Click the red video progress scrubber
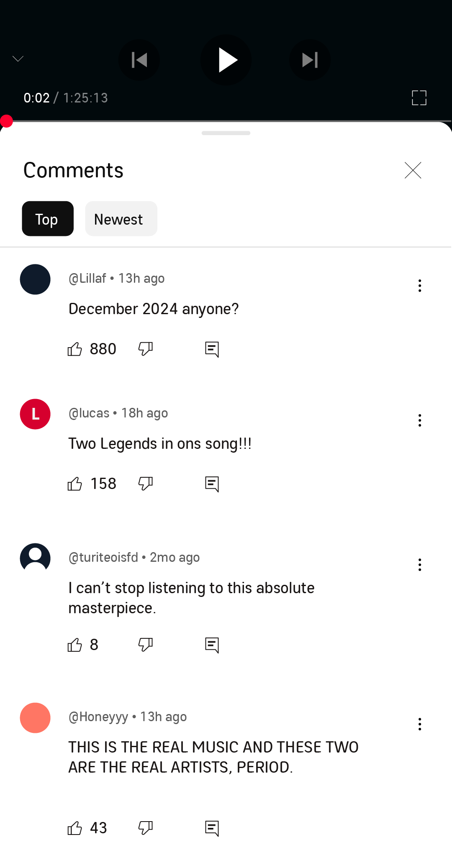452x868 pixels. pos(7,121)
